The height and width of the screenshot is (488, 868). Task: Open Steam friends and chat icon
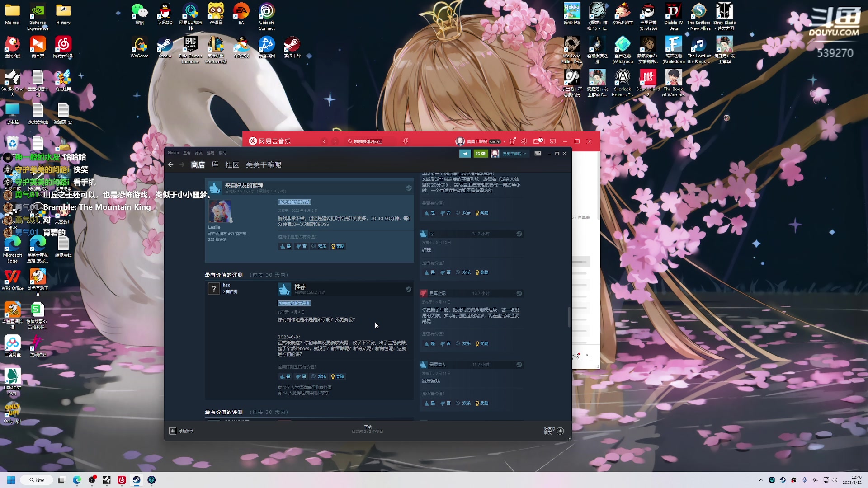(560, 431)
